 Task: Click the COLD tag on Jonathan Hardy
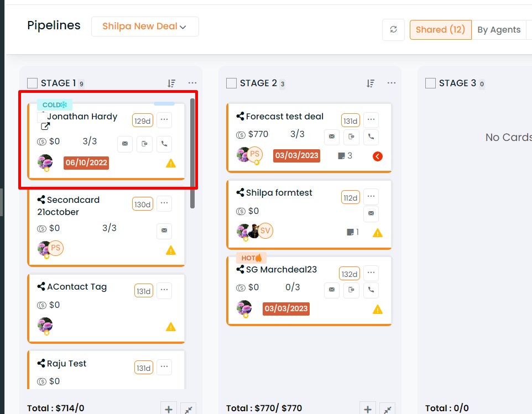coord(55,105)
